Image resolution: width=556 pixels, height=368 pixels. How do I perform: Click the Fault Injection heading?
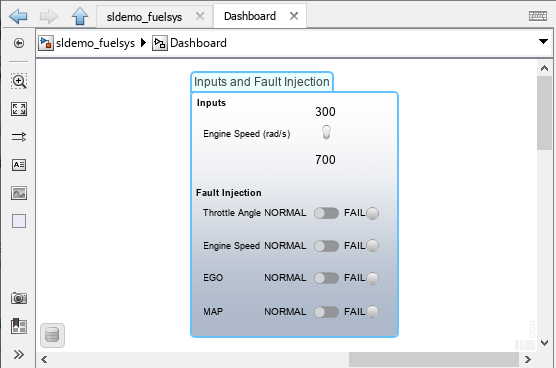229,193
